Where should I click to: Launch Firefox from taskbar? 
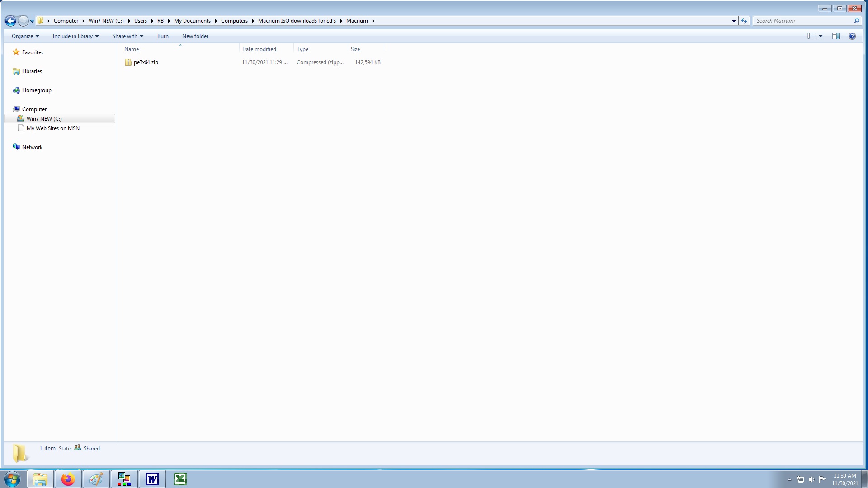[68, 479]
